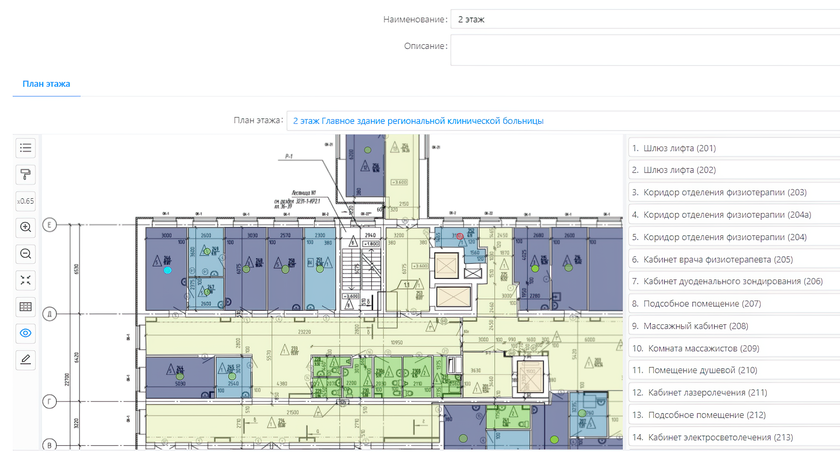Open the table grid view
Image resolution: width=840 pixels, height=474 pixels.
coord(26,306)
